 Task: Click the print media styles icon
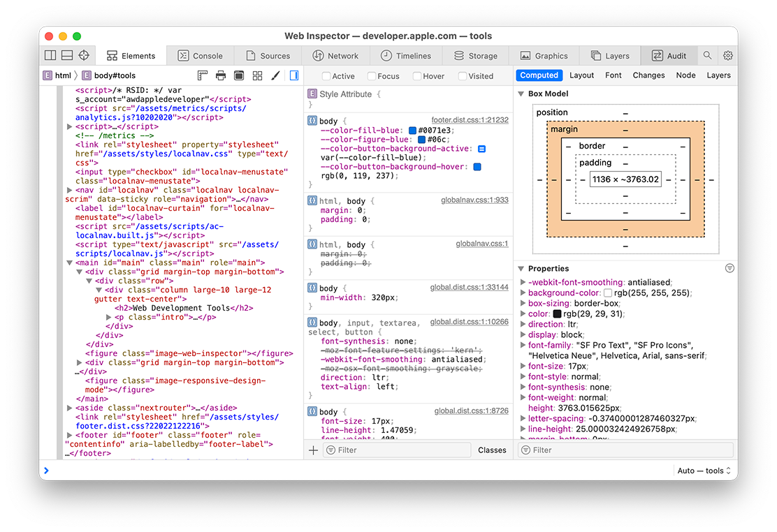221,75
